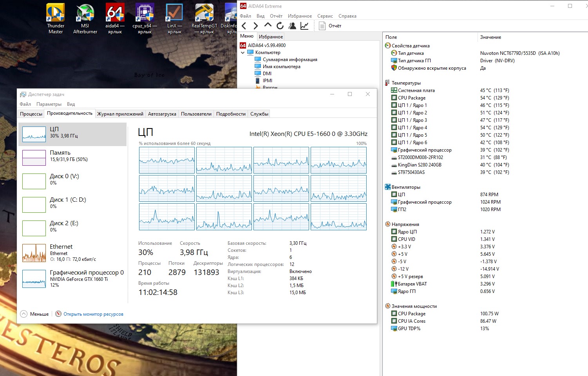Image resolution: width=588 pixels, height=376 pixels.
Task: Select Суммарная информация in AIDA64 tree
Action: (286, 60)
